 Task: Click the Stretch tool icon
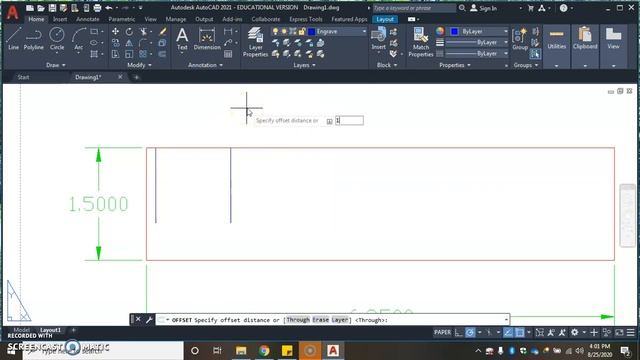point(116,54)
